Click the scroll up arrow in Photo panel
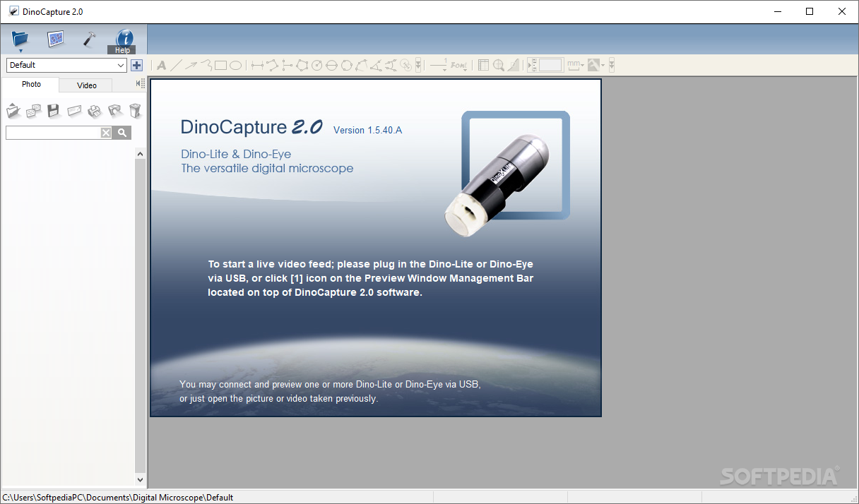The width and height of the screenshot is (859, 504). point(140,153)
